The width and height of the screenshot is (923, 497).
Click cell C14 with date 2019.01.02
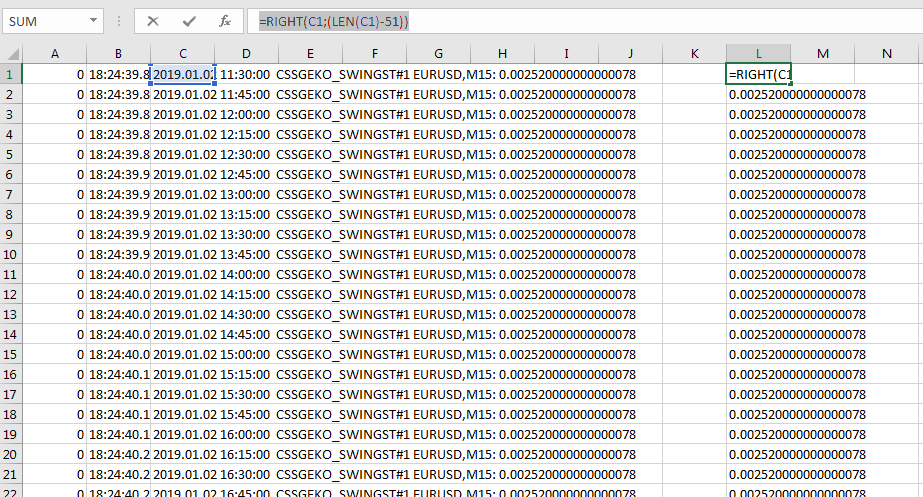[182, 334]
